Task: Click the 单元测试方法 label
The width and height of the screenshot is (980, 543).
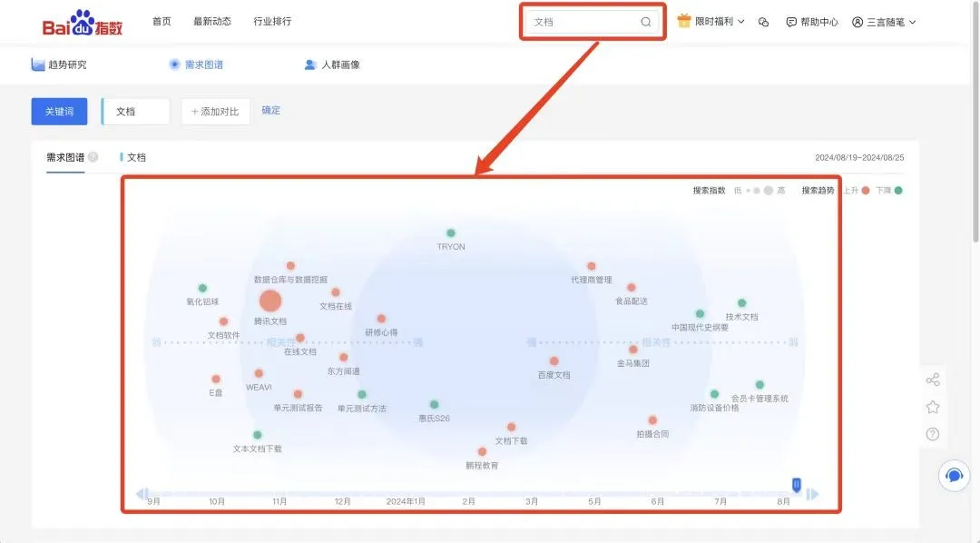Action: (x=362, y=409)
